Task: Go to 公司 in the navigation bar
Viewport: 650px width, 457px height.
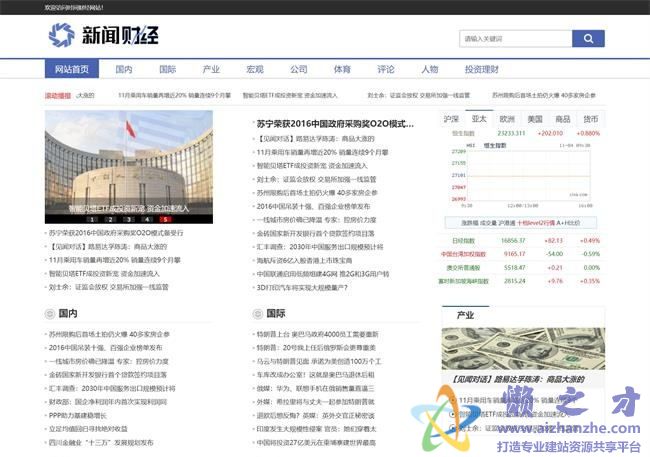Action: click(298, 69)
